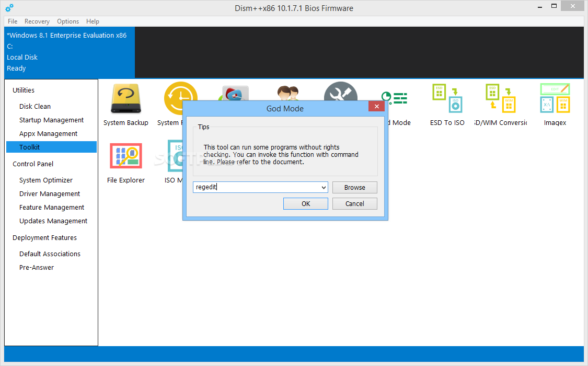
Task: Click the Imagex label text
Action: (555, 123)
